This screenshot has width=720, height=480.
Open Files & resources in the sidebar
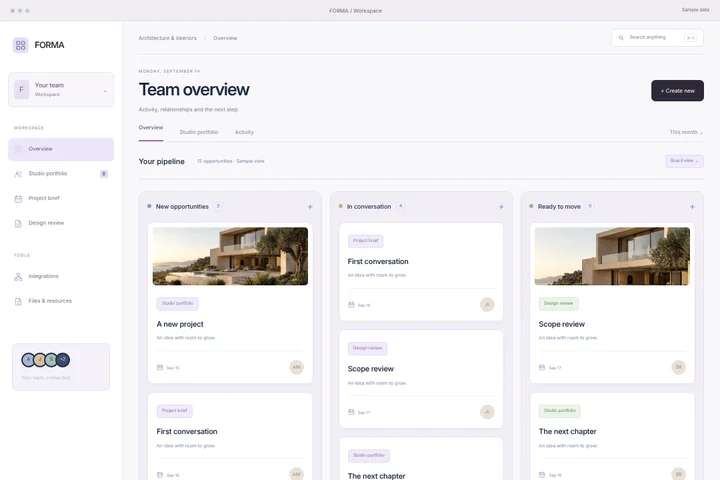tap(61, 301)
